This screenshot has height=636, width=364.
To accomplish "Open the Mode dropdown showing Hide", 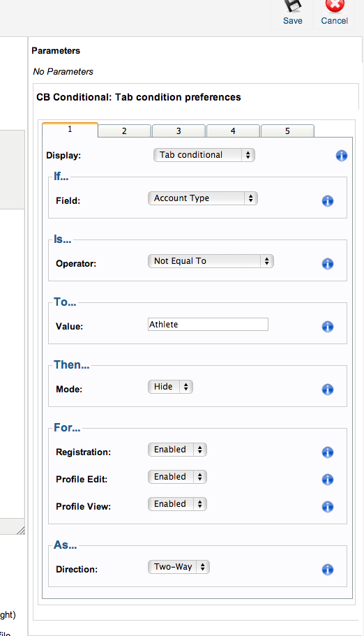I will click(x=170, y=387).
